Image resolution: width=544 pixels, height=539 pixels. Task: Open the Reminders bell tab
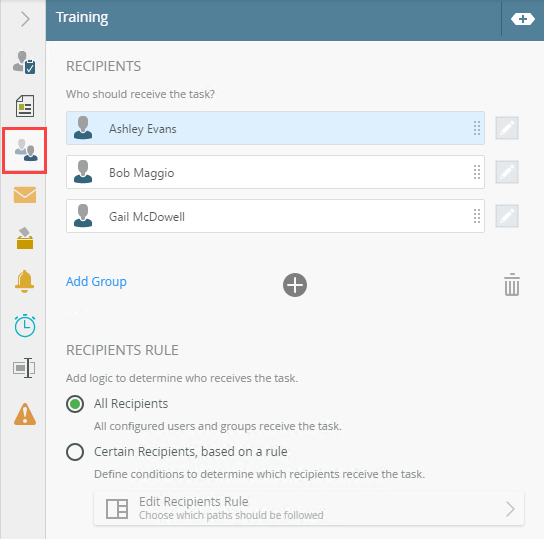(x=24, y=281)
